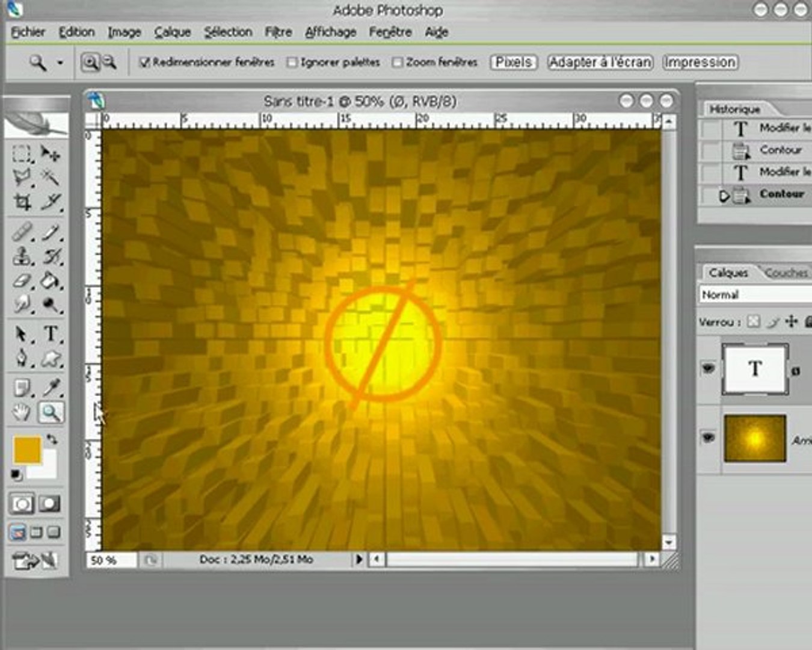Open the Calque menu
Viewport: 812px width, 650px height.
[172, 32]
